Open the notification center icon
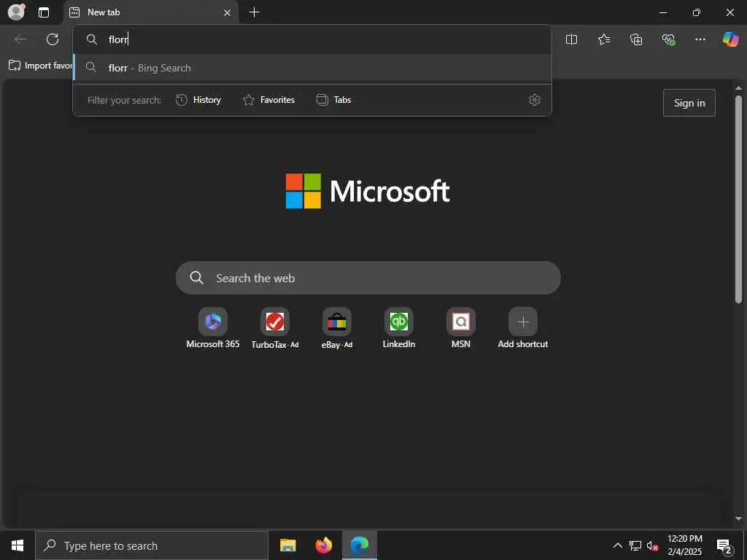The width and height of the screenshot is (747, 560). tap(724, 546)
